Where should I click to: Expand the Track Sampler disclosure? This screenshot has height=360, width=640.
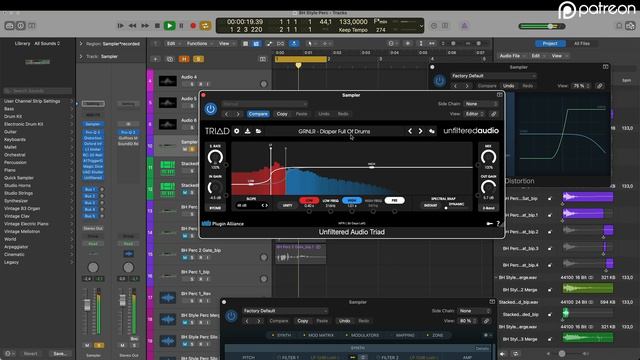point(81,56)
